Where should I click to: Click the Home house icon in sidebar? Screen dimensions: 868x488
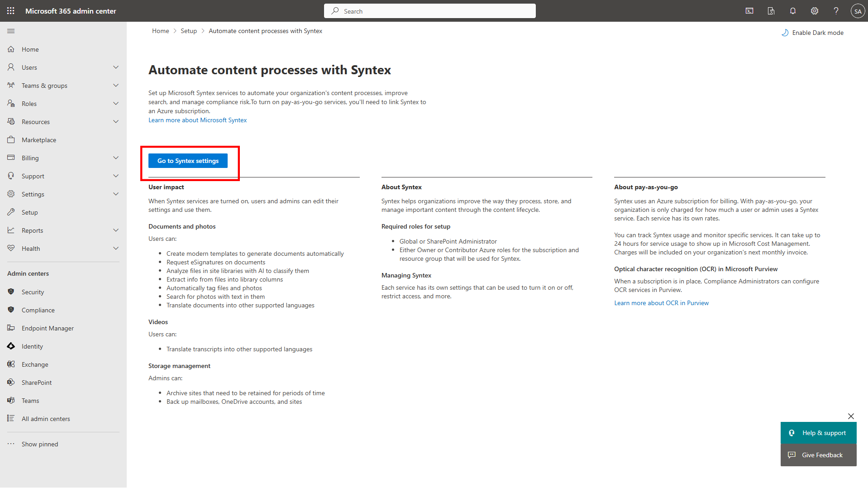pos(11,49)
